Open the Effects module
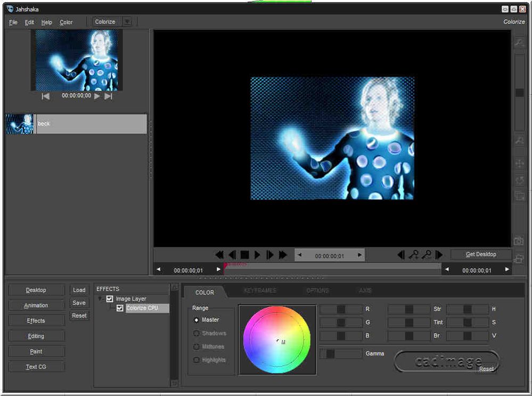Image resolution: width=532 pixels, height=396 pixels. tap(36, 321)
